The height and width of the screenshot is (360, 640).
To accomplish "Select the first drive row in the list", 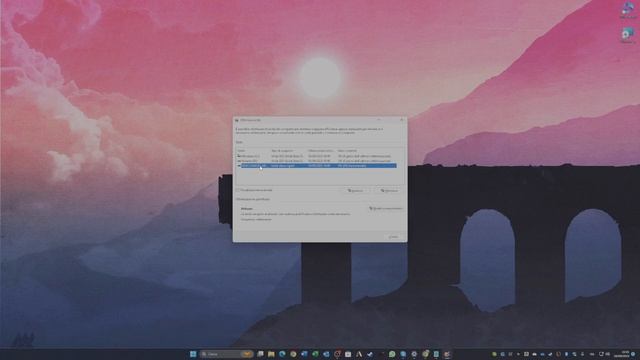I will click(x=317, y=156).
